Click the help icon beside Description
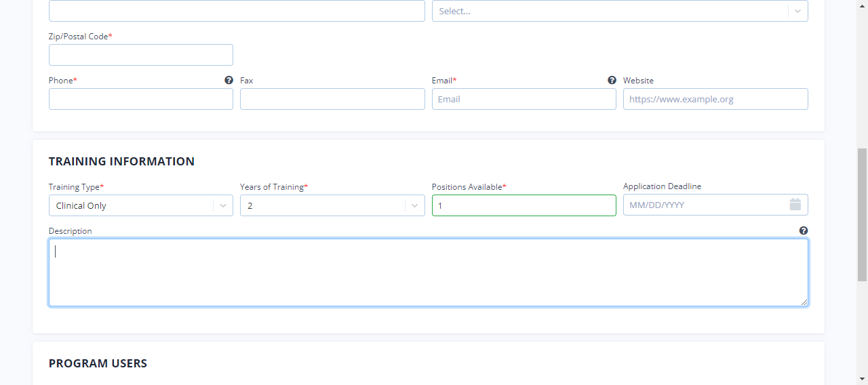 pyautogui.click(x=804, y=230)
